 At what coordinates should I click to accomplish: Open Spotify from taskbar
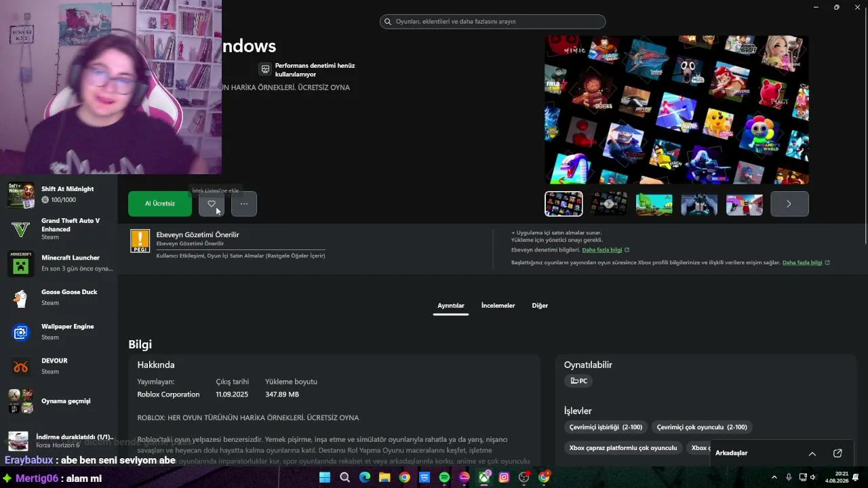(x=444, y=478)
